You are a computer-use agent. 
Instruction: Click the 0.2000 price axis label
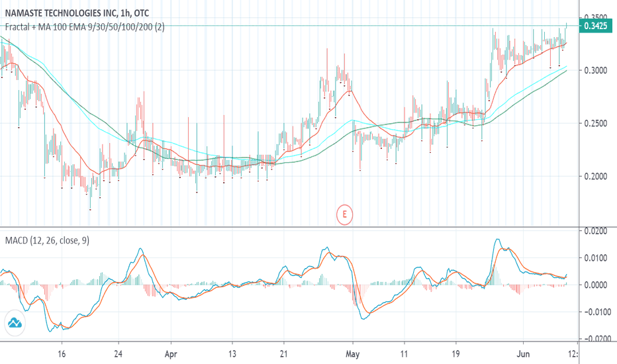click(596, 176)
